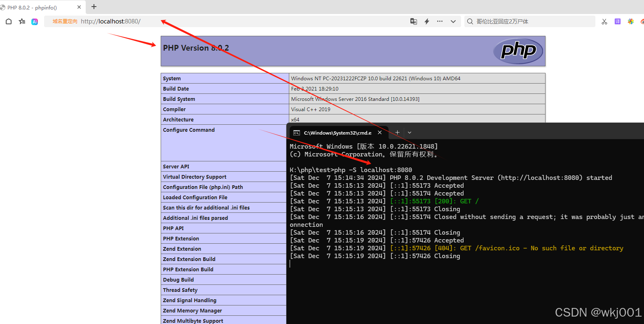Image resolution: width=644 pixels, height=324 pixels.
Task: Click the 'Windows NT PC-20231222FCZP' system value
Action: point(376,79)
